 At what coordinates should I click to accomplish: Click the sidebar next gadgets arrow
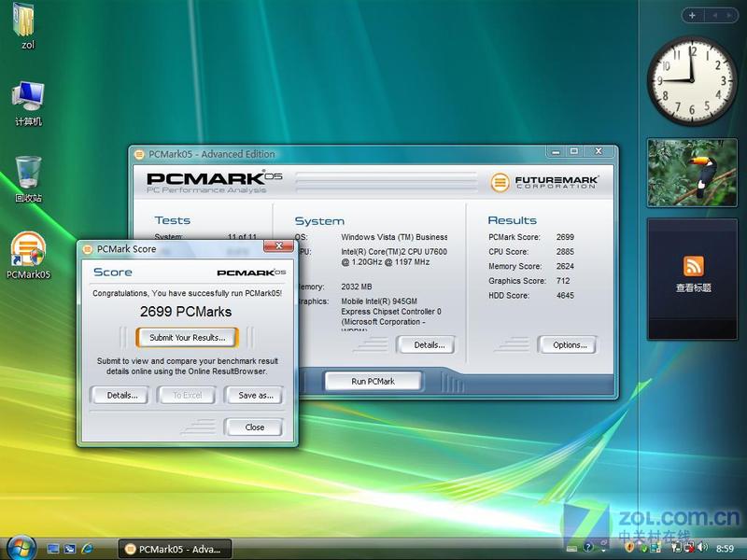click(x=729, y=15)
